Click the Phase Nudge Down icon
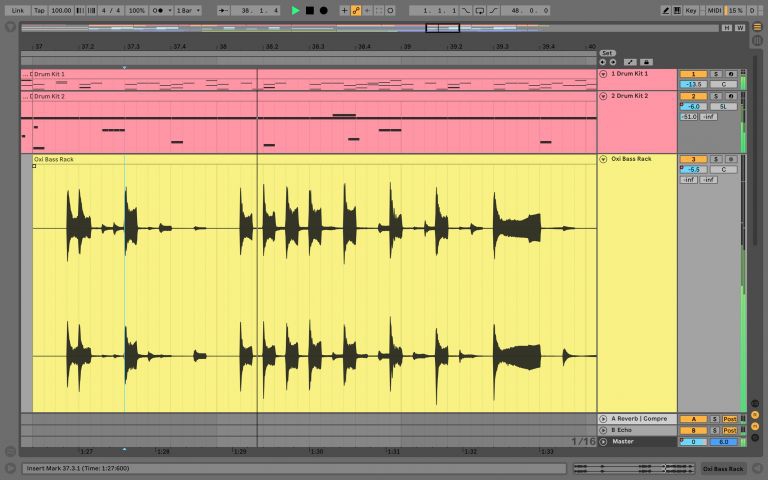Viewport: 768px width, 480px height. tap(80, 10)
